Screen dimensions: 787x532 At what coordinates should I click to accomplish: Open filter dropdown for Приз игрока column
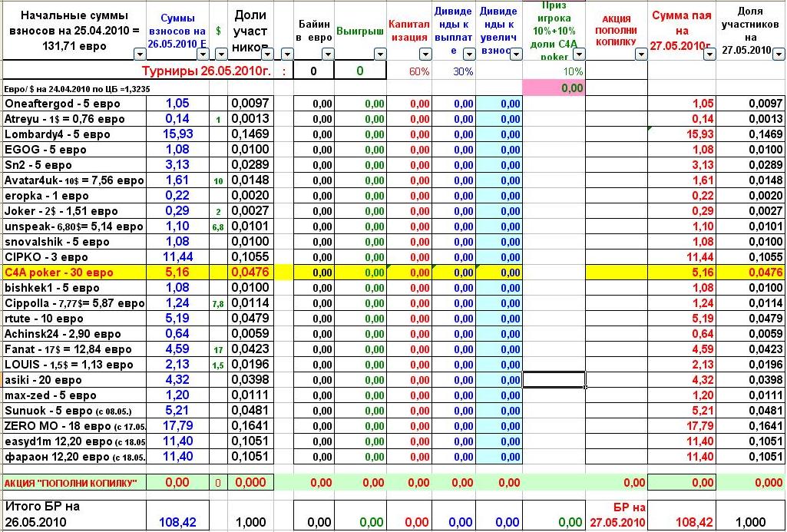tap(579, 55)
